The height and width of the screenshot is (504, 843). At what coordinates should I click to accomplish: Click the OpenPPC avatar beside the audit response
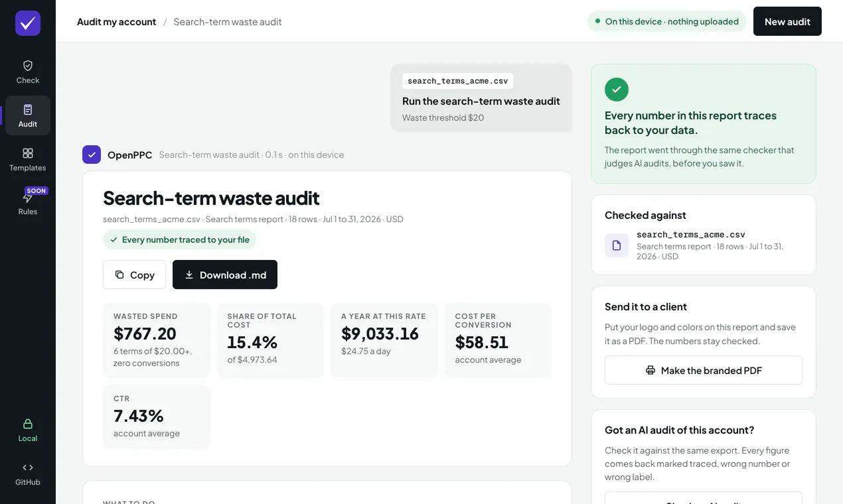click(x=92, y=155)
